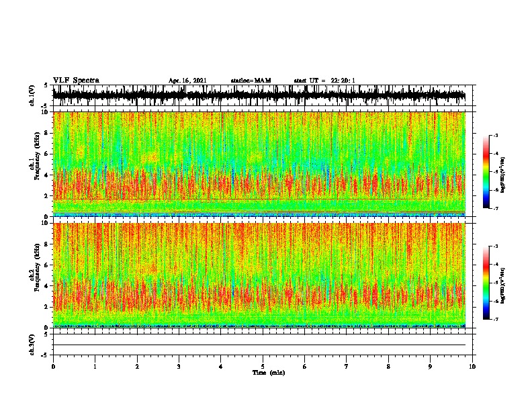Viewport: 532px width, 411px height.
Task: Click the time axis tick label "9"
Action: 430,367
